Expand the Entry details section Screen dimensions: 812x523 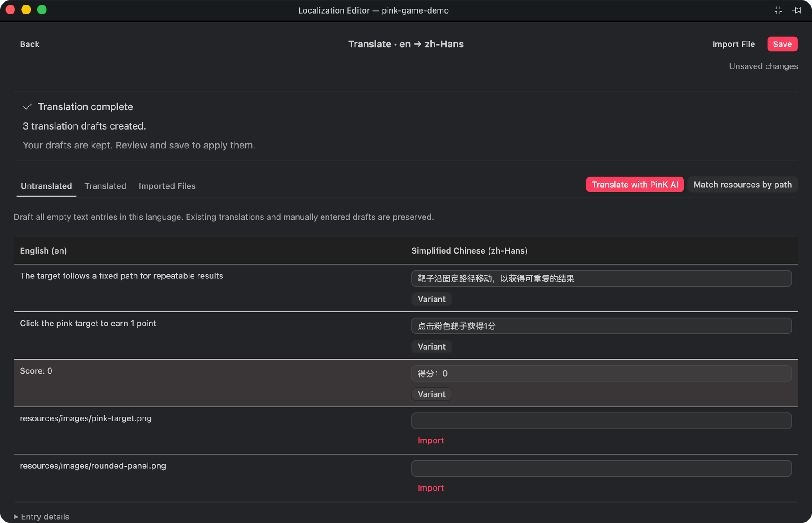42,517
